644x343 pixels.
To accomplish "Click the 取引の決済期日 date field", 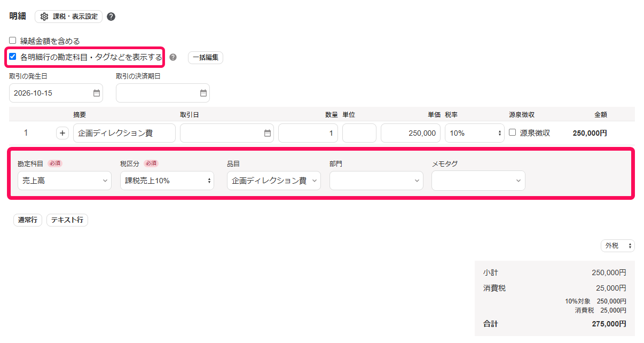I will point(163,93).
